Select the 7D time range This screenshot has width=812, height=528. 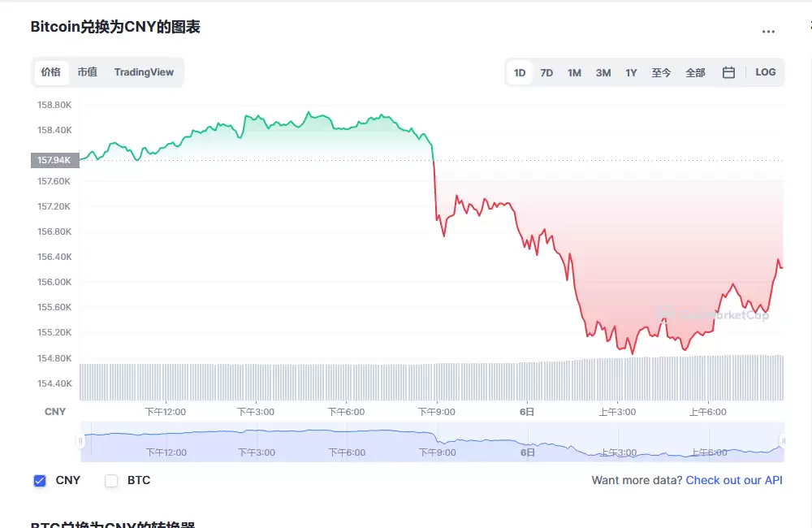[x=546, y=72]
